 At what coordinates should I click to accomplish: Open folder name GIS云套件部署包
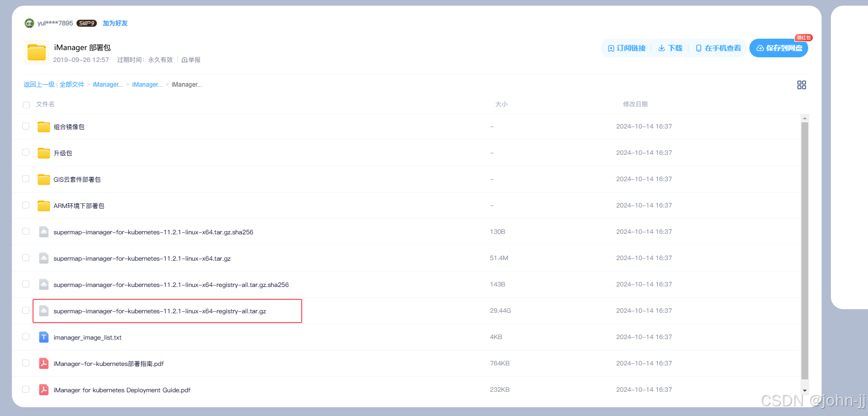pyautogui.click(x=77, y=180)
